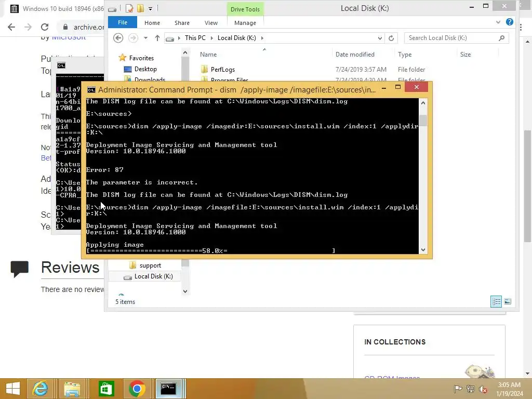Switch to the Home ribbon tab
The height and width of the screenshot is (399, 532).
tap(152, 23)
